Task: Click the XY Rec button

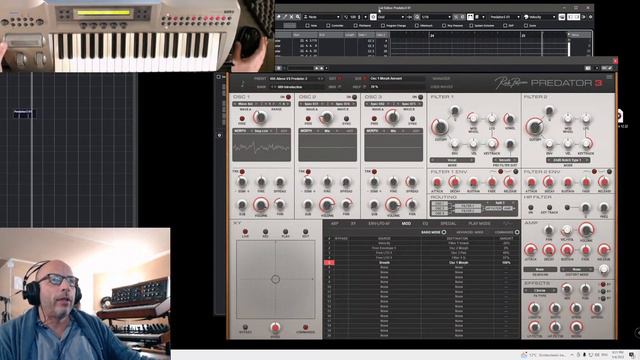Action: 265,232
